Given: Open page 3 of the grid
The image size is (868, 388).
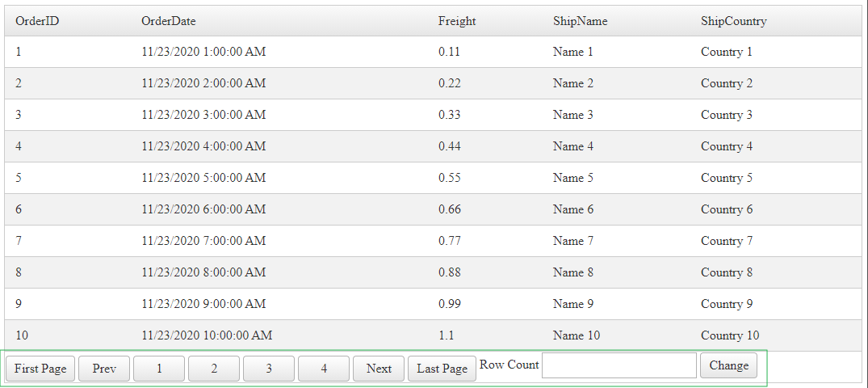Looking at the screenshot, I should 269,369.
